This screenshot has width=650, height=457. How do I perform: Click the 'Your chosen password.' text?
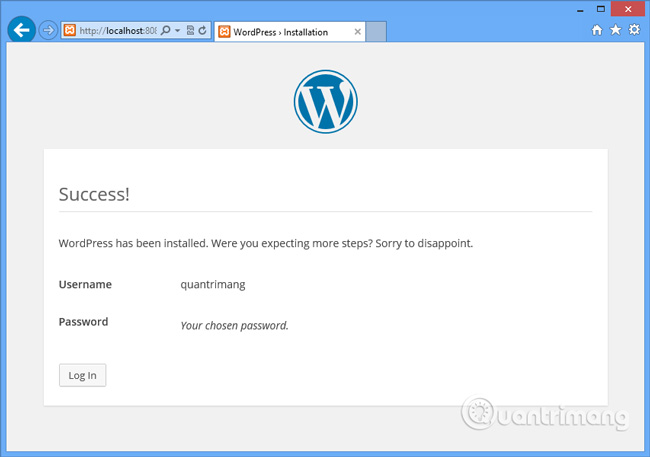click(x=234, y=326)
